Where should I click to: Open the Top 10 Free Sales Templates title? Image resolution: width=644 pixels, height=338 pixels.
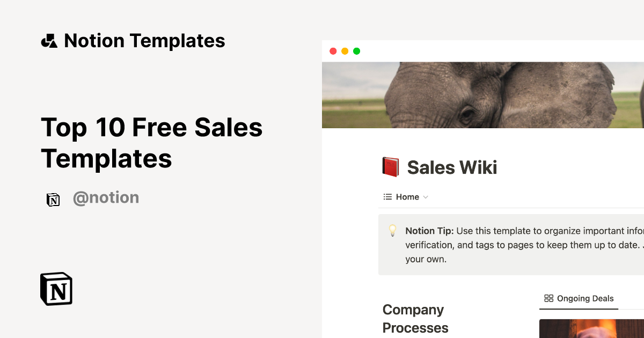(152, 143)
